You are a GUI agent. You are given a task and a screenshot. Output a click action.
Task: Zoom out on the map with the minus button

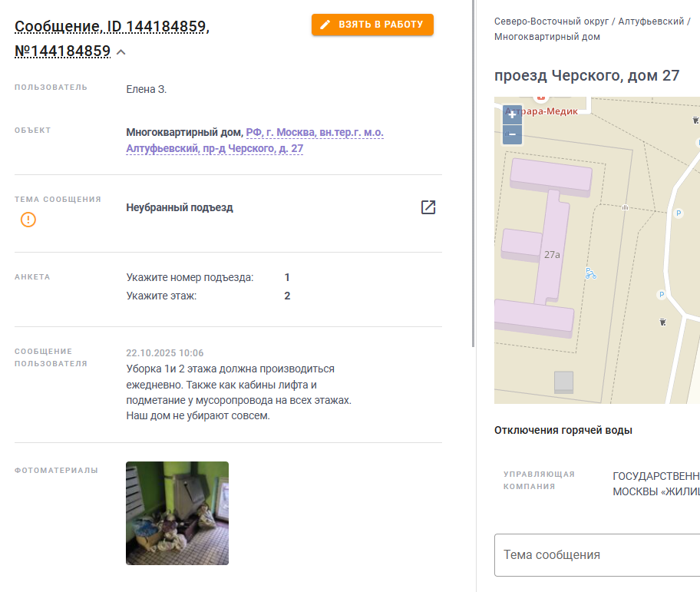pyautogui.click(x=512, y=134)
